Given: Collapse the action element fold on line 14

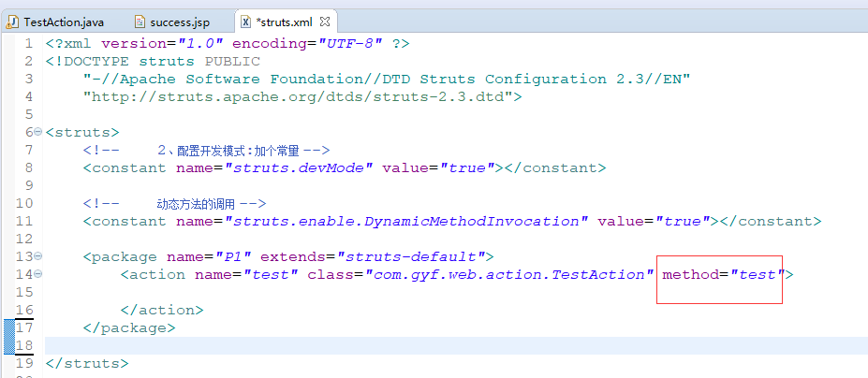Looking at the screenshot, I should click(x=37, y=274).
